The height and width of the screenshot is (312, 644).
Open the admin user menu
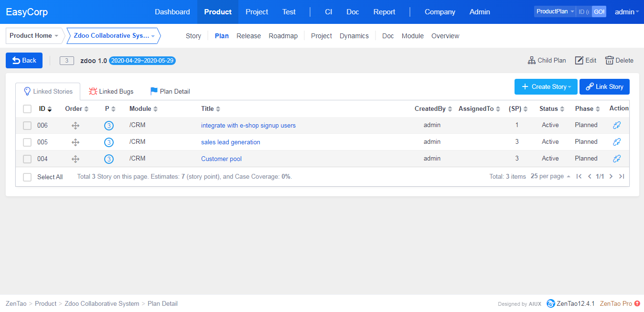626,12
